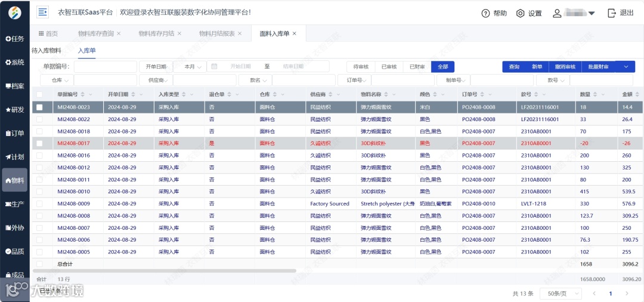Expand the 本月 date range dropdown
The height and width of the screenshot is (302, 644).
[x=190, y=67]
